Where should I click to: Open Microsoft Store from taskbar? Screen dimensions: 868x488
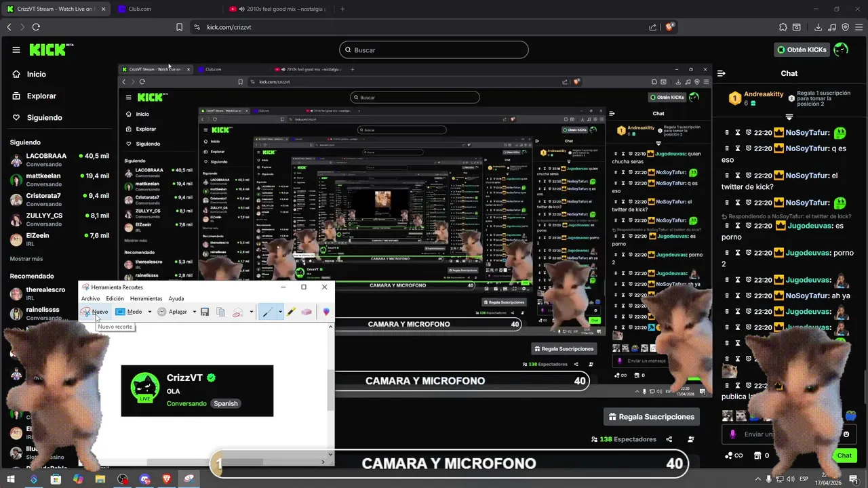click(56, 479)
